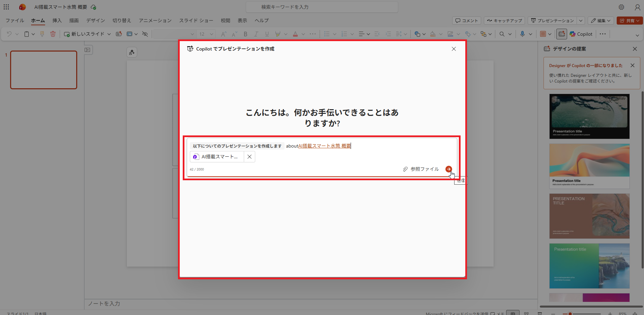Delete slide using the trash icon
This screenshot has height=315, width=644.
(x=53, y=34)
